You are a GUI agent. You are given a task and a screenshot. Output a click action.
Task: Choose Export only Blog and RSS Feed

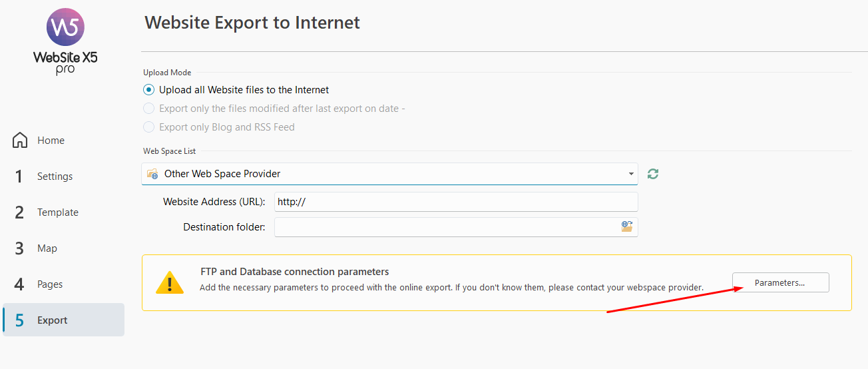tap(149, 127)
